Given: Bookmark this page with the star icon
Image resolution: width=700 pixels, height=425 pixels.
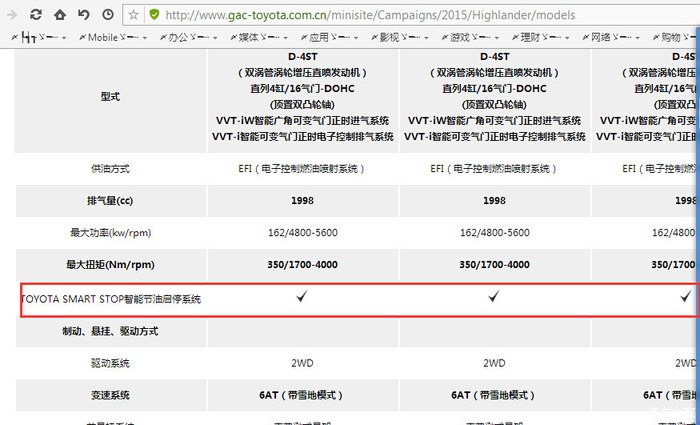Looking at the screenshot, I should coord(133,15).
